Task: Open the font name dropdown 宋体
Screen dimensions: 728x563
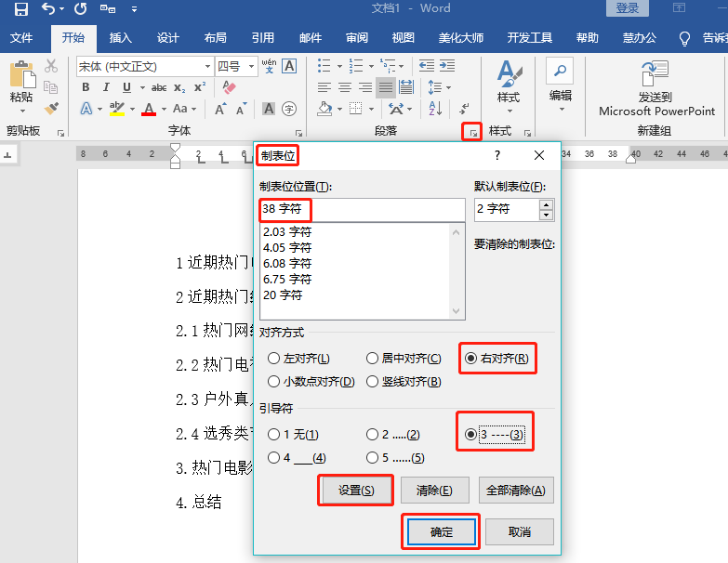Action: click(x=207, y=66)
